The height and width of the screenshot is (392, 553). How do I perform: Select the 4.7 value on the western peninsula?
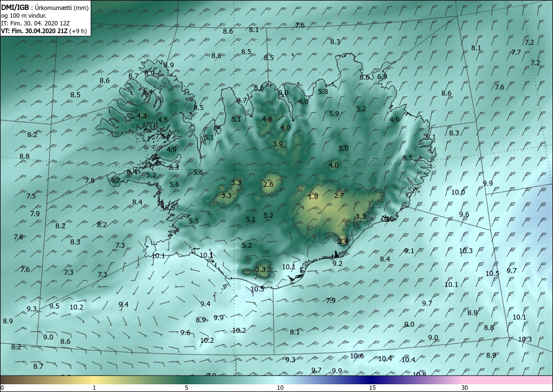point(116,181)
